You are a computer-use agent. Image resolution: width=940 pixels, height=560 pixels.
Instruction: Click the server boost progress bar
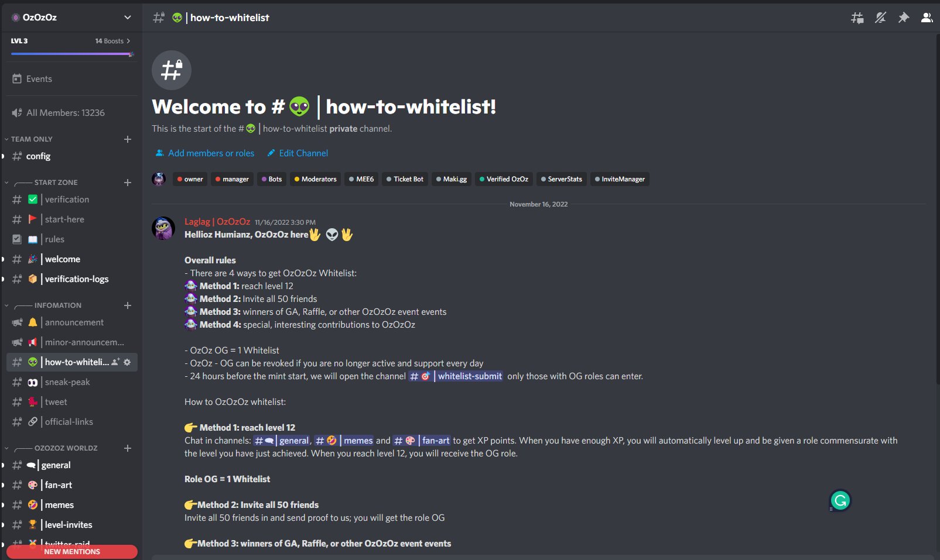pos(71,54)
